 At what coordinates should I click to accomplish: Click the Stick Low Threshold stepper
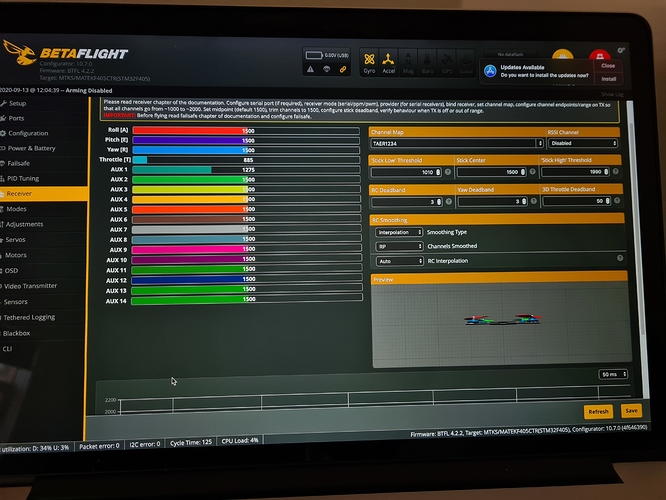coord(438,172)
